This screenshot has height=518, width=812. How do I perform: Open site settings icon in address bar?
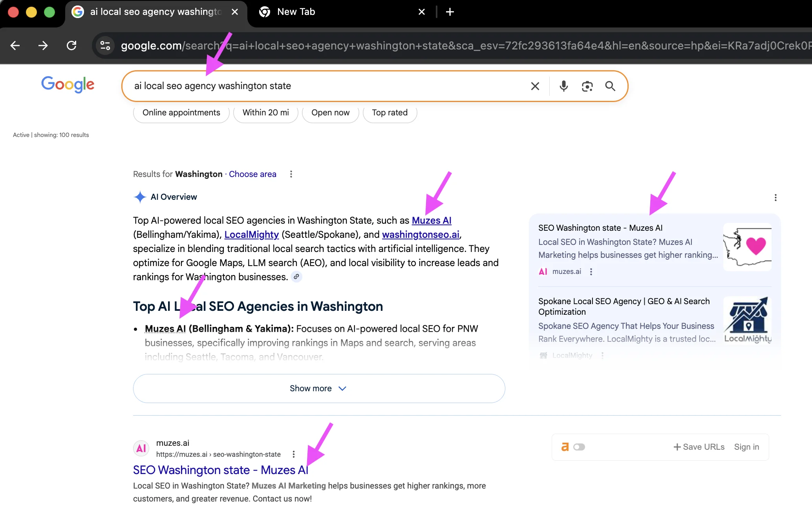pyautogui.click(x=105, y=46)
